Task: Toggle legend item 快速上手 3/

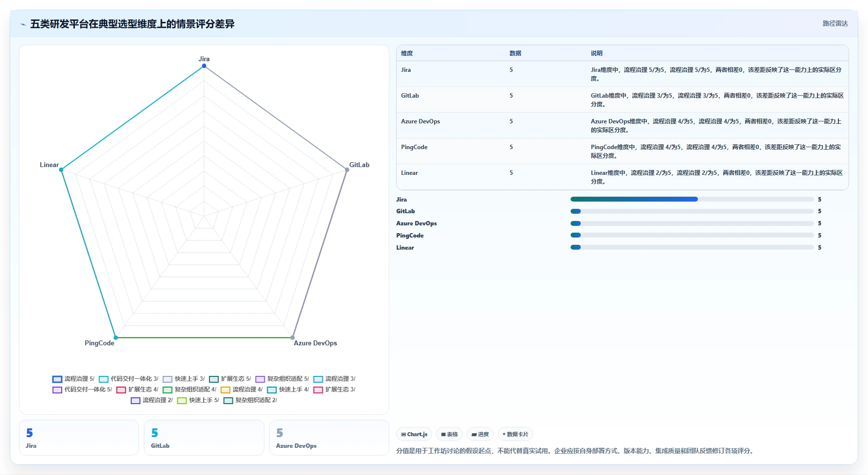Action: 184,379
